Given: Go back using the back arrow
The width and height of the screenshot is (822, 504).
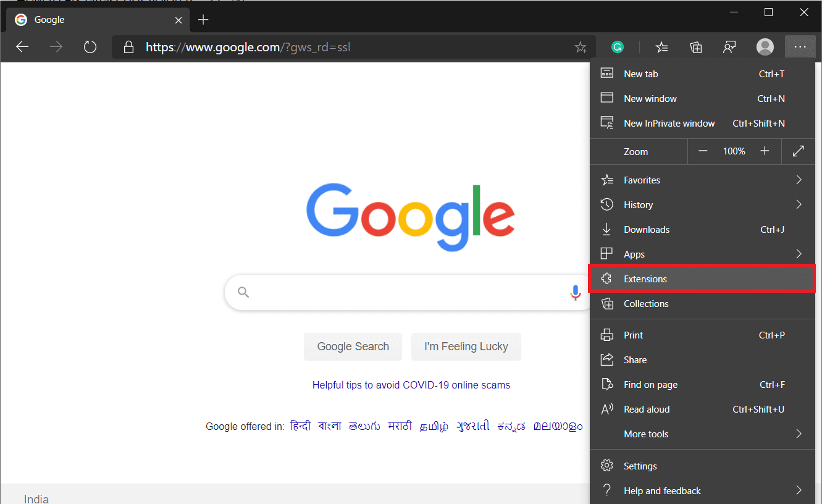Looking at the screenshot, I should point(23,47).
